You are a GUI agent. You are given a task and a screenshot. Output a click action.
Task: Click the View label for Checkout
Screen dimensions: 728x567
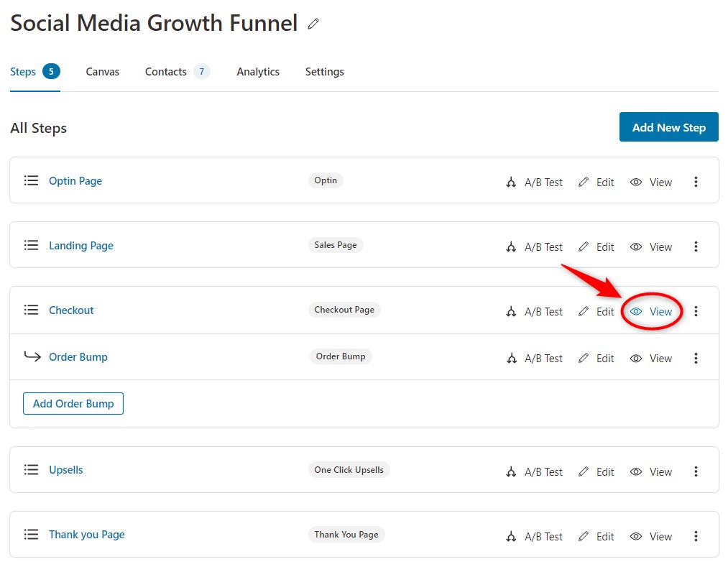click(660, 311)
